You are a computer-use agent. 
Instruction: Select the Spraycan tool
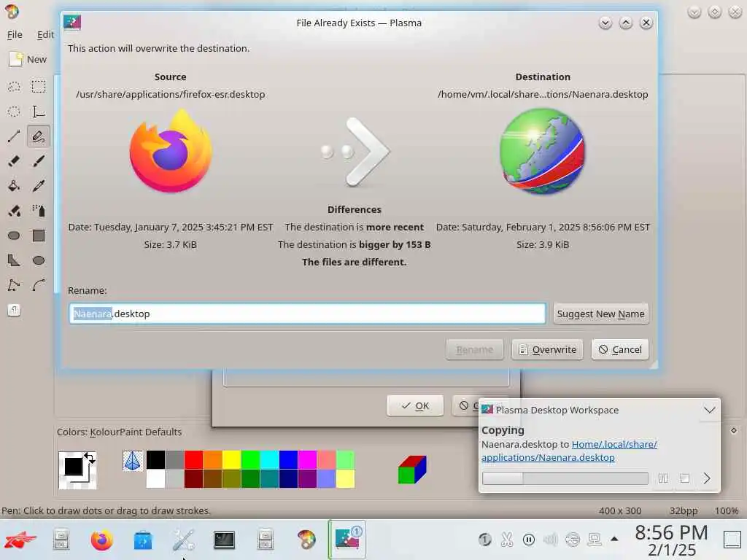[x=39, y=211]
